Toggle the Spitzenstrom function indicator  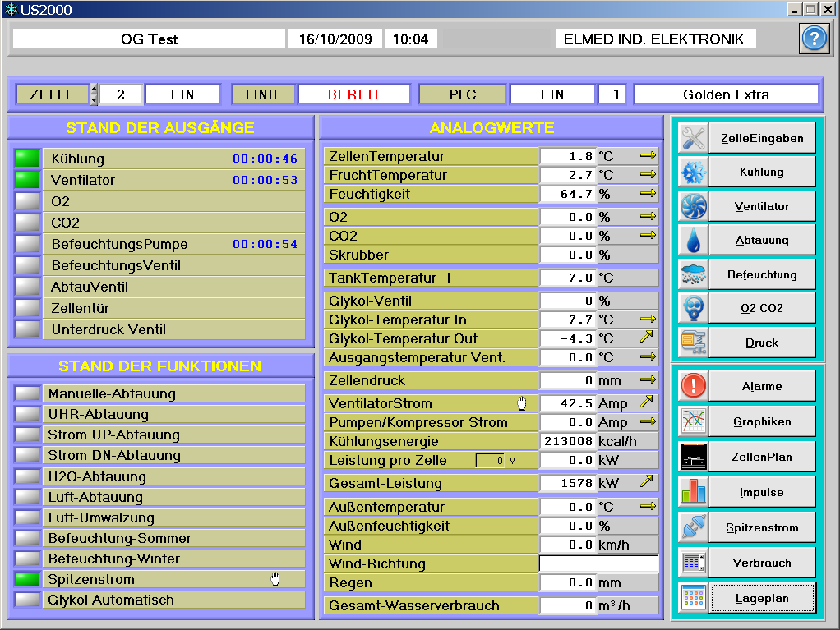(27, 579)
